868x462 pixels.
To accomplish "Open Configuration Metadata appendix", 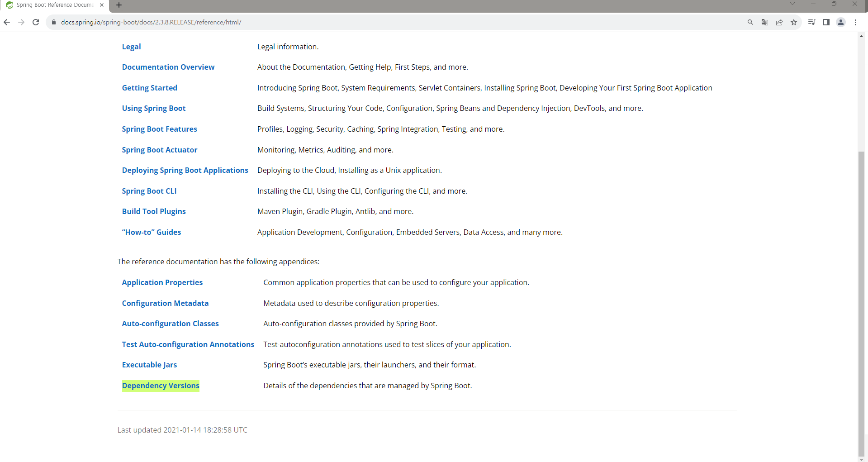I will (165, 303).
